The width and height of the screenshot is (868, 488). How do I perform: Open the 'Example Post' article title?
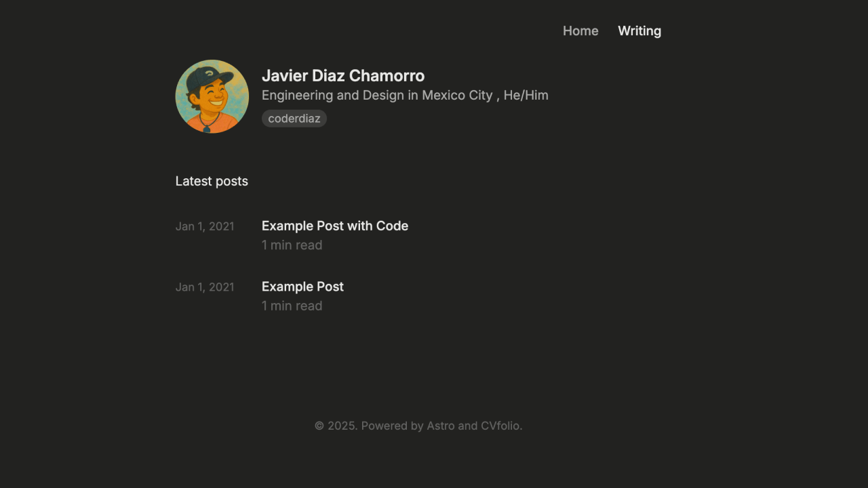pyautogui.click(x=302, y=287)
